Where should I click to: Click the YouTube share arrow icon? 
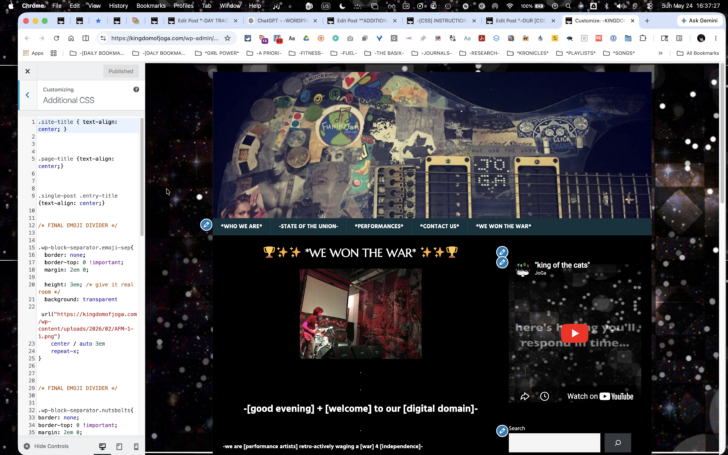(x=524, y=396)
